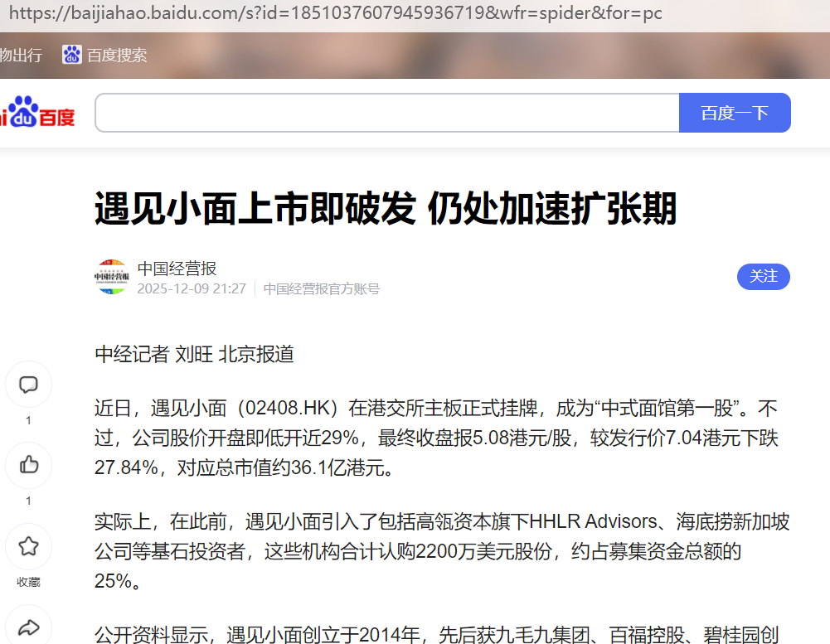
Task: Open the 中国经营报 round avatar
Action: (x=111, y=278)
